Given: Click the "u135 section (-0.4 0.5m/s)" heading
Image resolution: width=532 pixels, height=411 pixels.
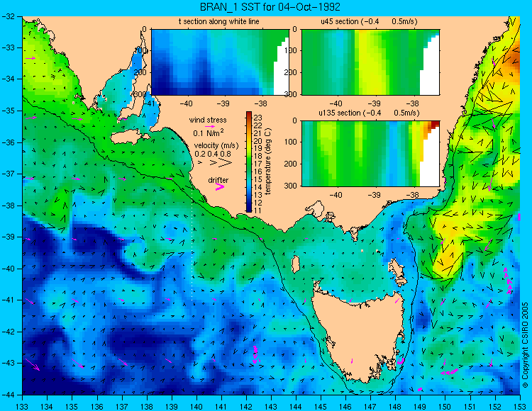Looking at the screenshot, I should click(x=369, y=113).
